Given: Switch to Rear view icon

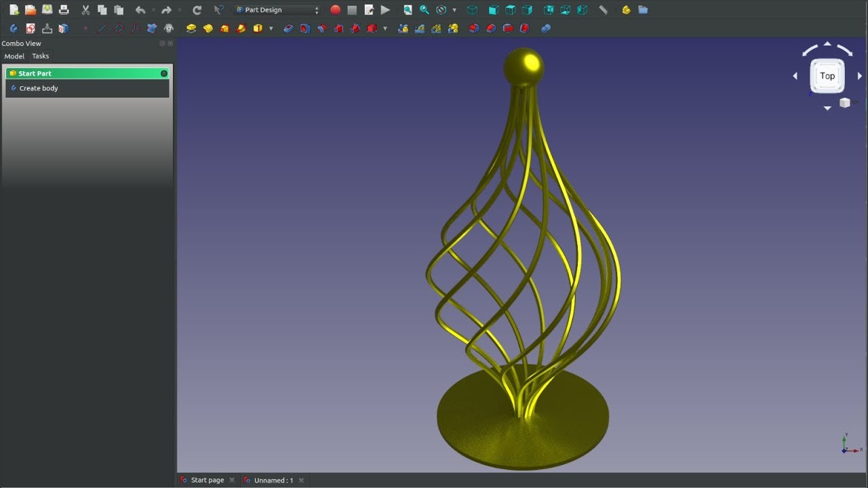Looking at the screenshot, I should click(x=549, y=10).
